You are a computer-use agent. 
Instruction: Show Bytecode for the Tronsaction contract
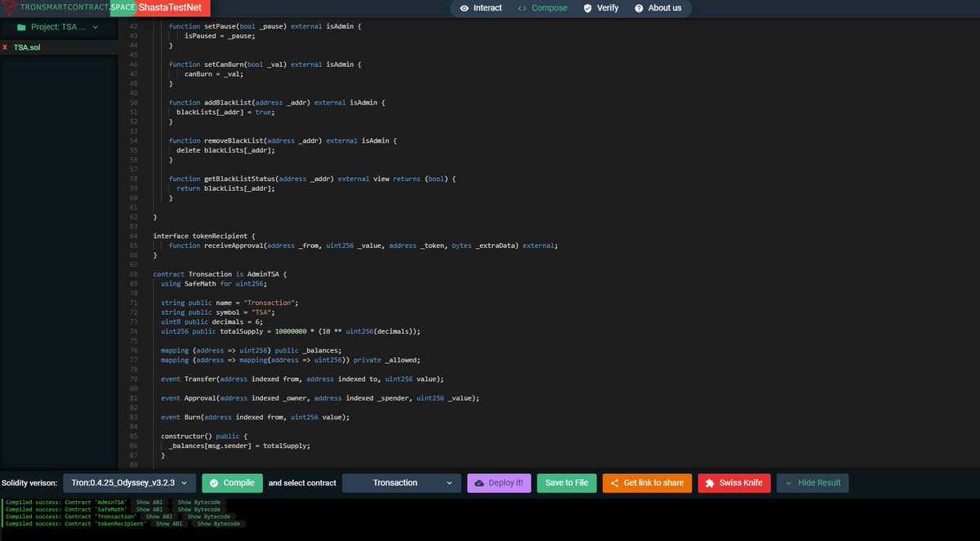click(208, 517)
